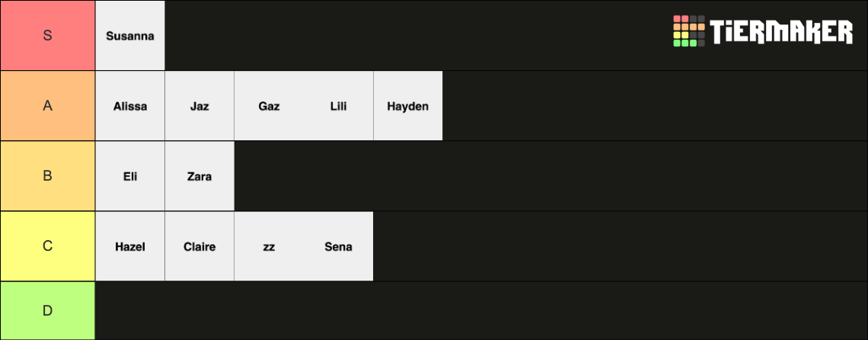This screenshot has width=868, height=340.
Task: Click the Jaz tile in A tier
Action: [x=199, y=106]
